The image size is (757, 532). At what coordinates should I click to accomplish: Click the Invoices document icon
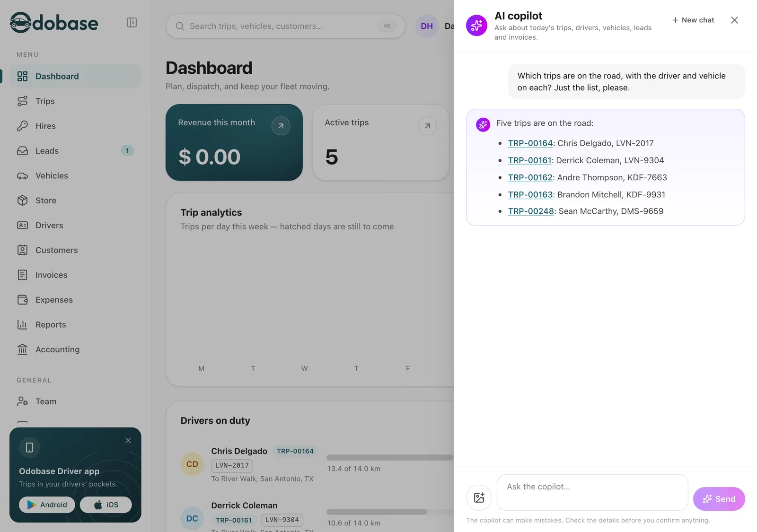click(x=22, y=275)
